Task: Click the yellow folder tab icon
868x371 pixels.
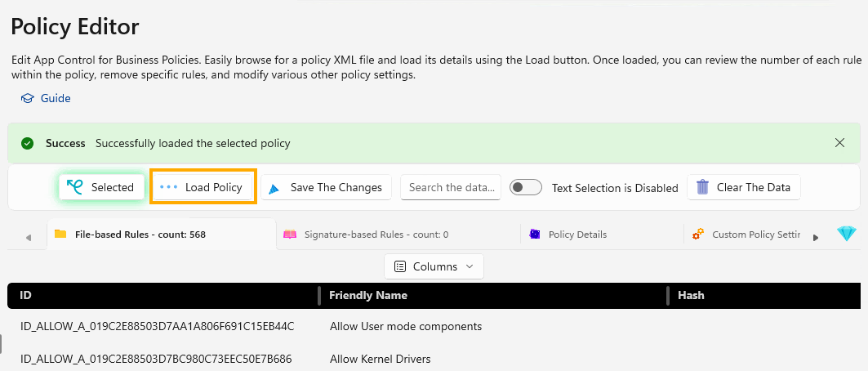Action: click(x=60, y=234)
